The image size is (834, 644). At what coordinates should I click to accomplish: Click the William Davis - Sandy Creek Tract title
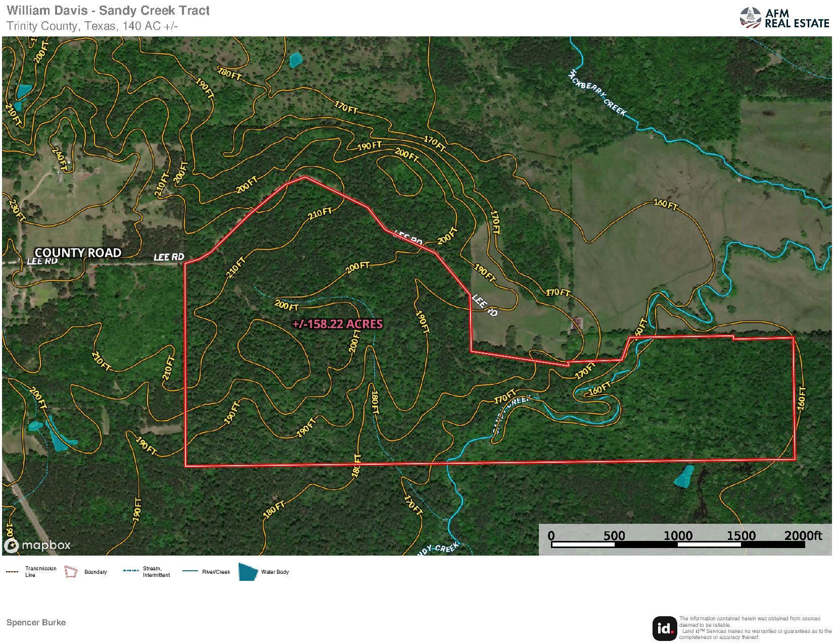point(108,11)
